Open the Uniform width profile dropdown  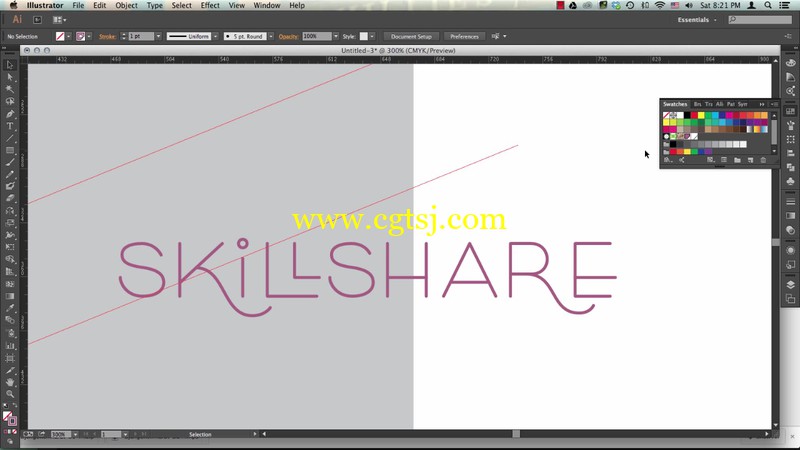[215, 37]
